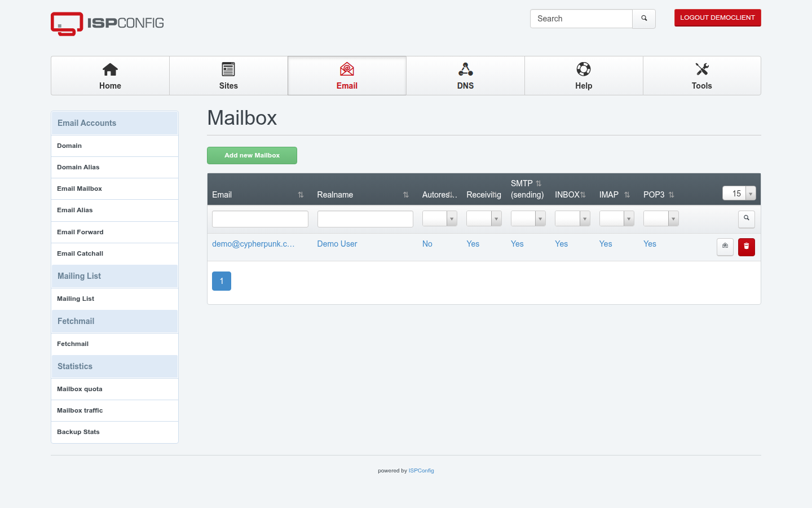Image resolution: width=812 pixels, height=508 pixels.
Task: Open the Autoresponder filter dropdown
Action: [440, 218]
